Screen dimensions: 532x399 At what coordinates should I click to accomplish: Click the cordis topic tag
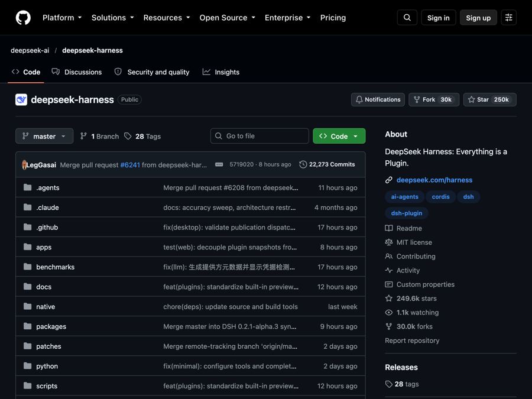pos(440,197)
